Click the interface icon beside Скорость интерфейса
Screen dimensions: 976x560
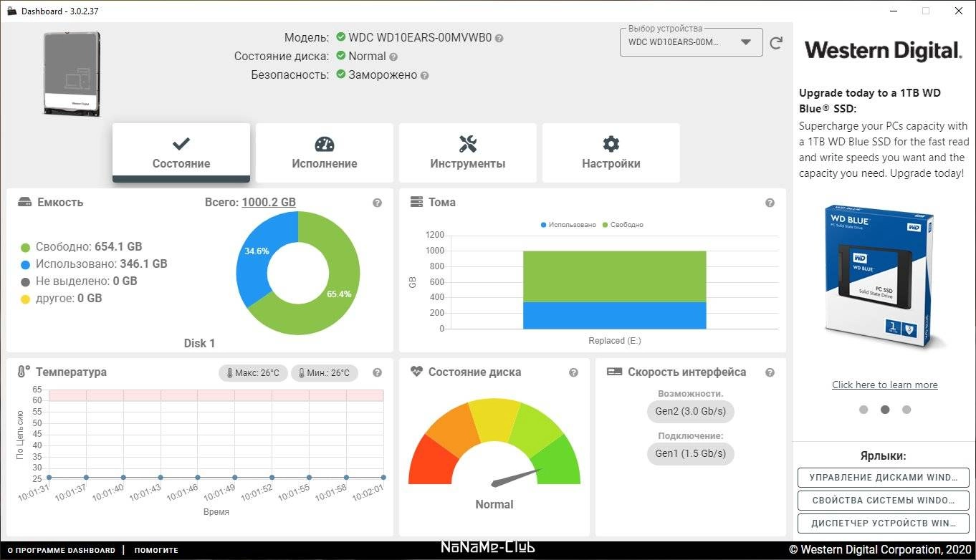click(614, 372)
